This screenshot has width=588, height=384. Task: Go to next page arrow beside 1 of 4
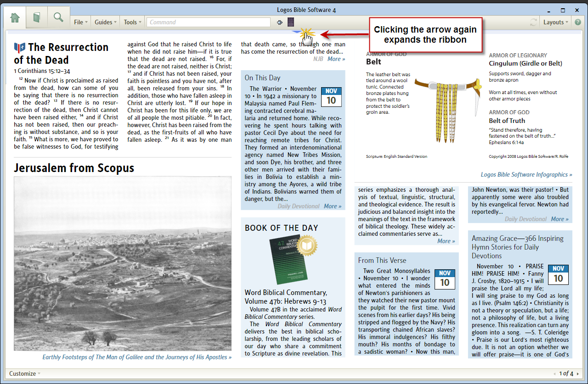577,374
